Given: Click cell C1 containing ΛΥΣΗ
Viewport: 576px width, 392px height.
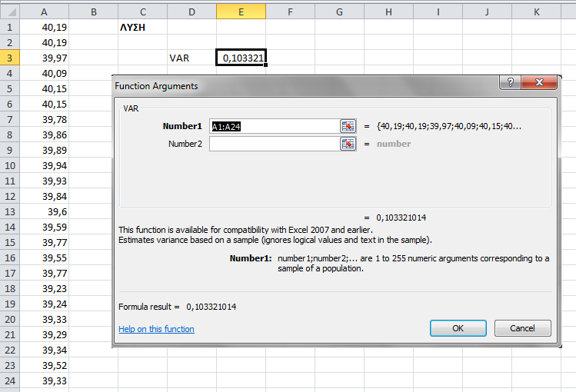Looking at the screenshot, I should tap(143, 27).
